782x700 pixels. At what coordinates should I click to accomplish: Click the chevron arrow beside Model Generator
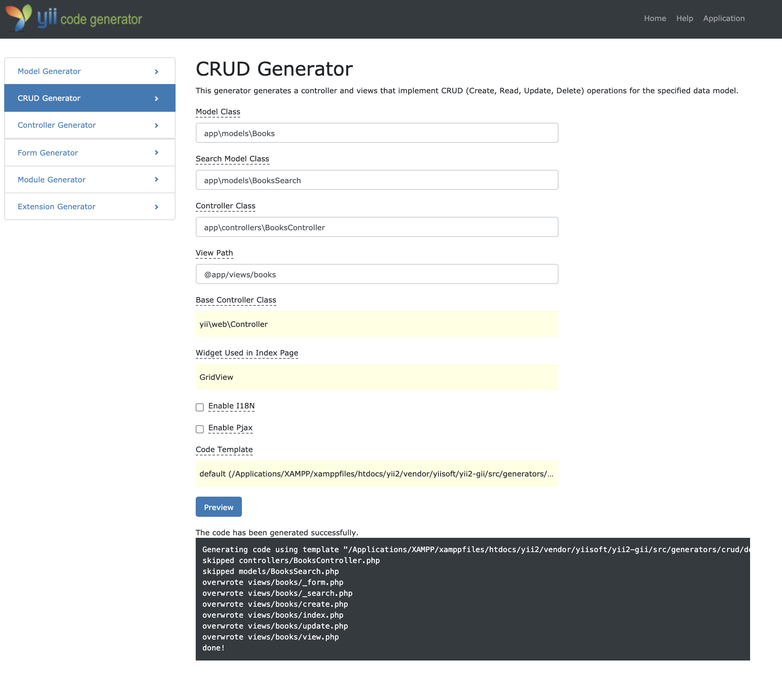point(157,72)
